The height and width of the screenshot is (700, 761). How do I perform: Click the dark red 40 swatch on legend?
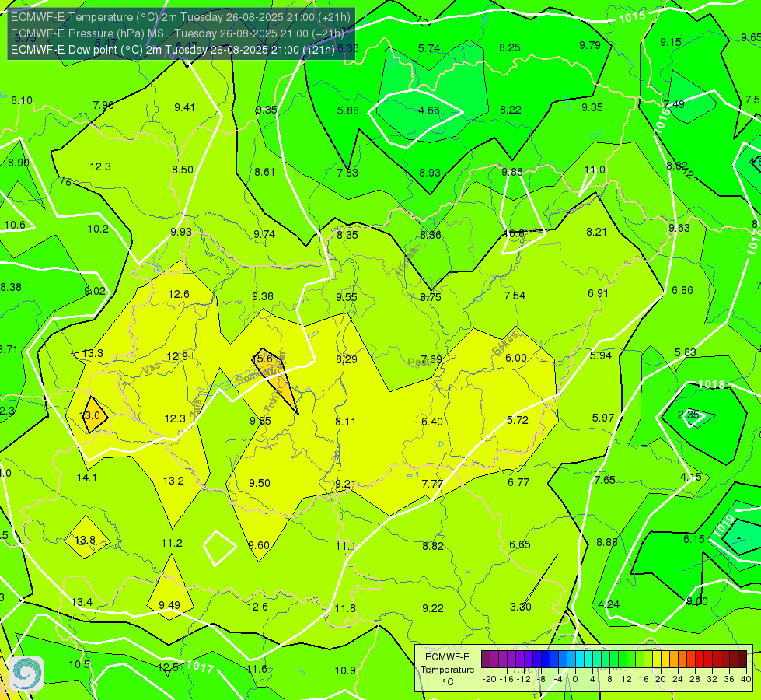(x=742, y=660)
